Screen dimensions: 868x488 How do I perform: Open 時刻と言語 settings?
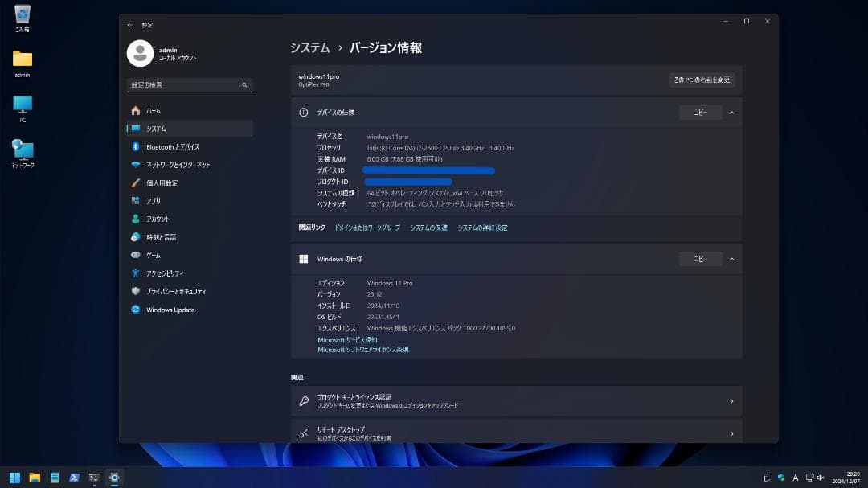pyautogui.click(x=161, y=237)
